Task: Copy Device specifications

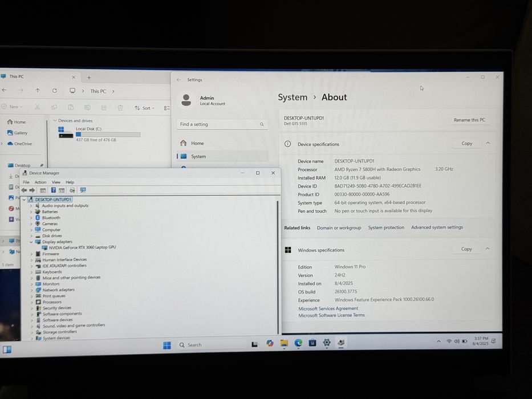Action: pos(467,144)
